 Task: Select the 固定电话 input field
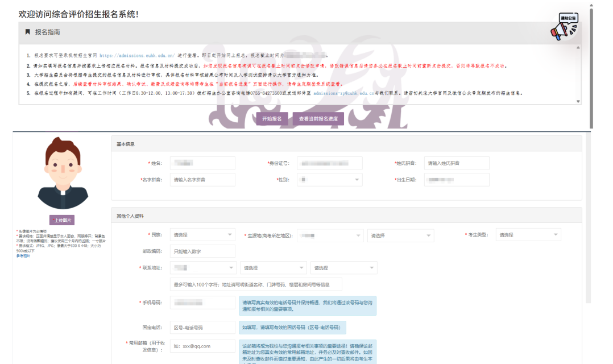(202, 328)
